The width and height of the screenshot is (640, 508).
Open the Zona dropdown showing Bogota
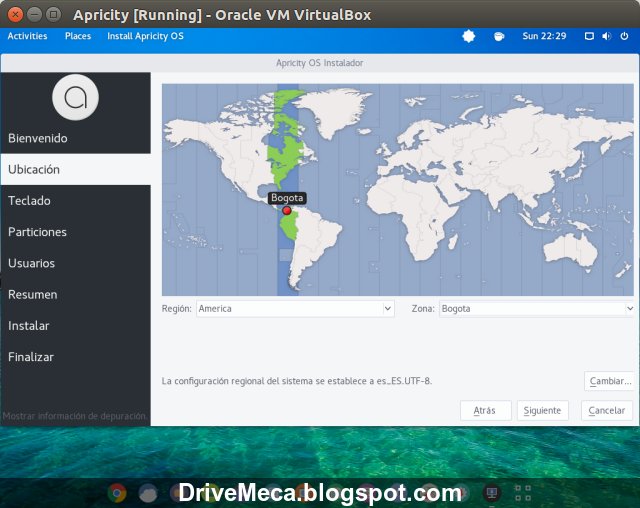click(537, 309)
